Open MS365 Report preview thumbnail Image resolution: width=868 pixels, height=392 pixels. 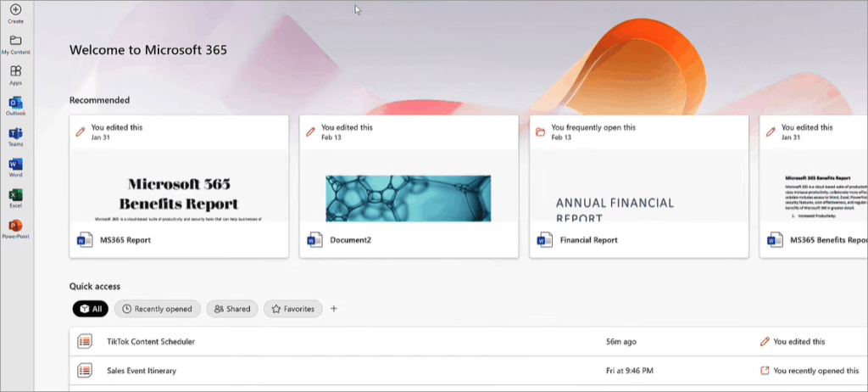[x=179, y=186]
